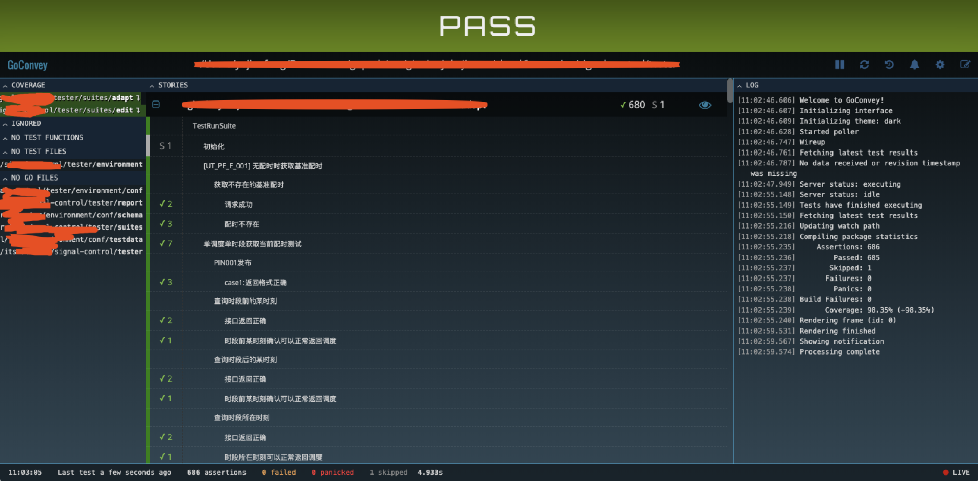Click the 11:03:05 clock in status bar
The image size is (980, 481).
(25, 473)
